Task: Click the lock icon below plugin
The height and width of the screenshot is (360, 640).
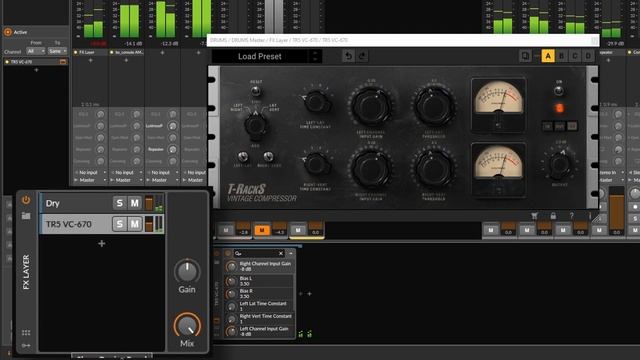Action: click(x=553, y=216)
